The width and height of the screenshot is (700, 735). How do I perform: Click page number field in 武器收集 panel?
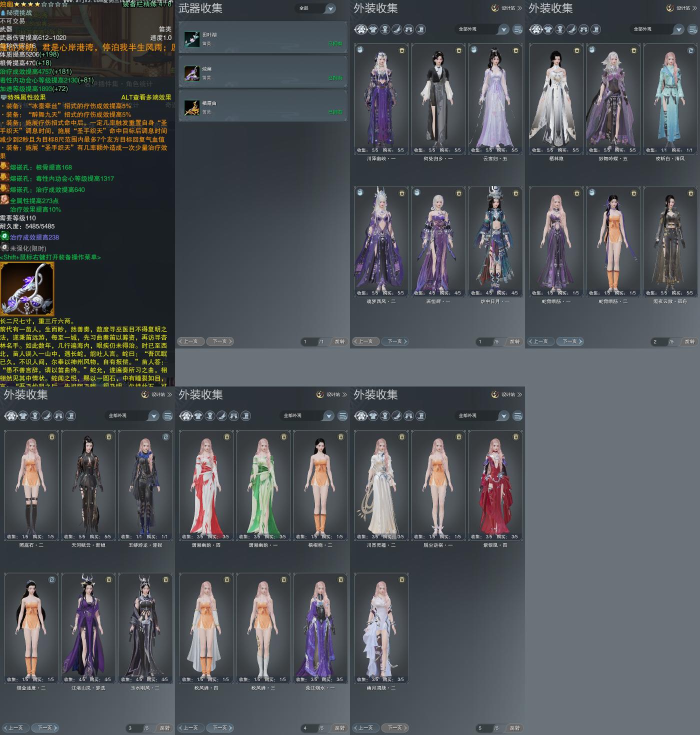pyautogui.click(x=309, y=341)
